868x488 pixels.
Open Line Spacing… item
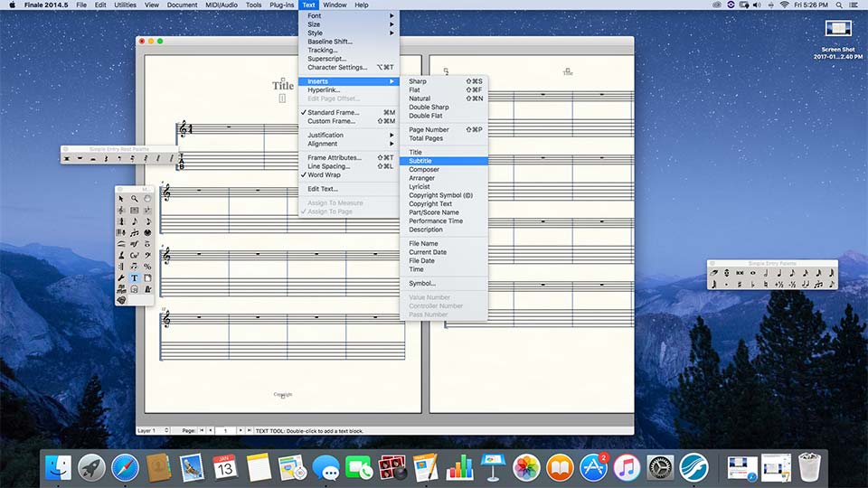349,166
